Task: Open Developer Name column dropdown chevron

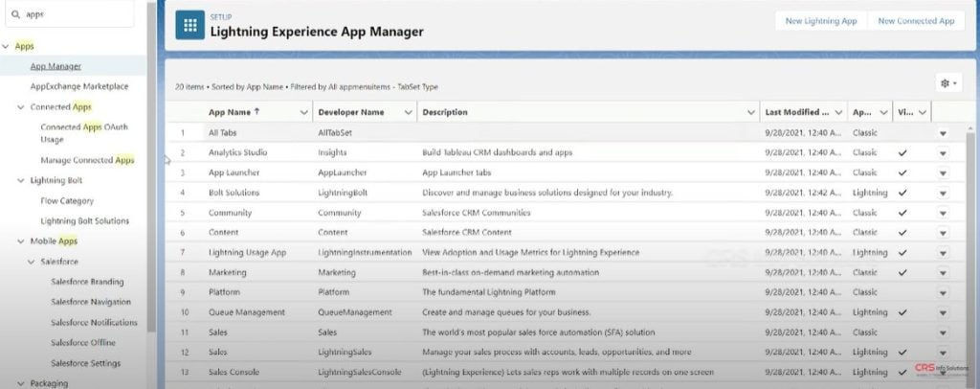Action: [408, 112]
